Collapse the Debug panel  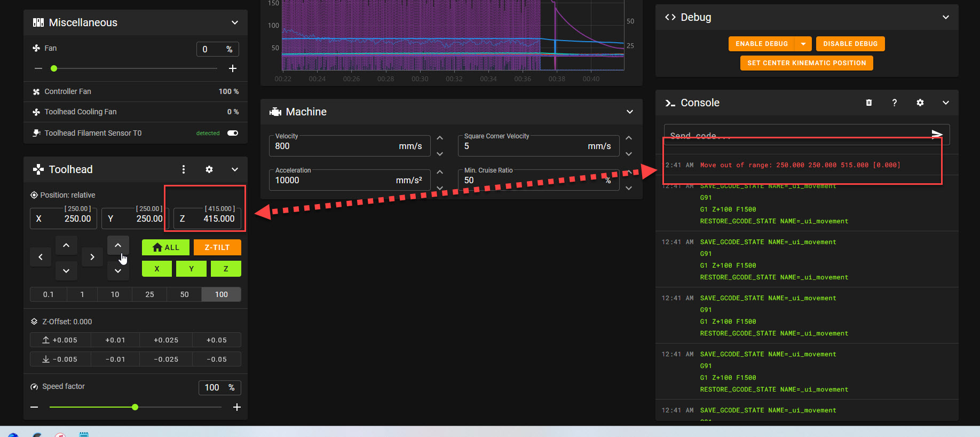point(946,17)
